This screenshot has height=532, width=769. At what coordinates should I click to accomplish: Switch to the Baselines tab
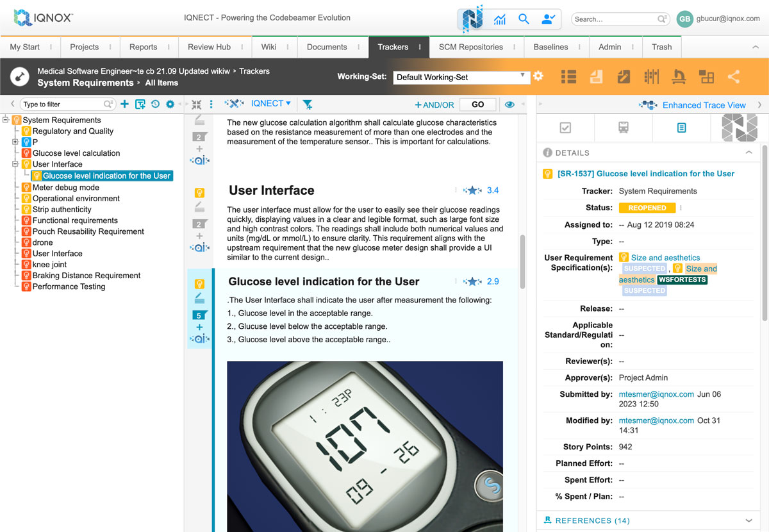[550, 47]
